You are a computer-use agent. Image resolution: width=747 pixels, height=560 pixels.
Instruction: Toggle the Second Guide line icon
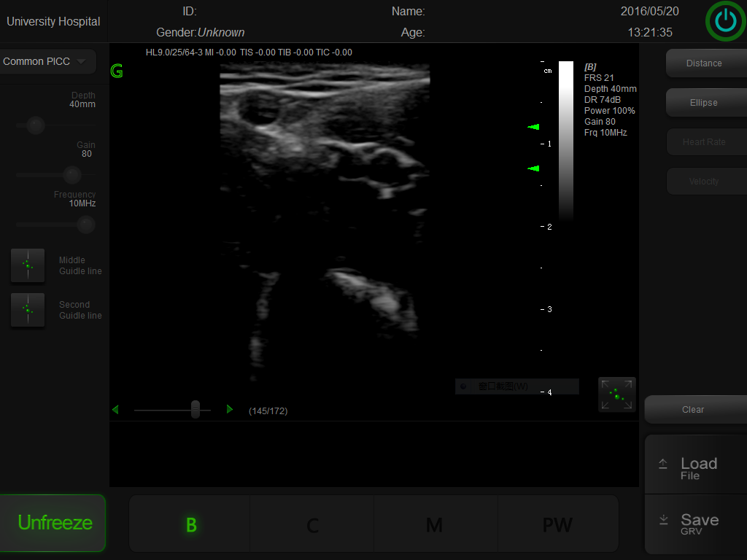coord(28,309)
